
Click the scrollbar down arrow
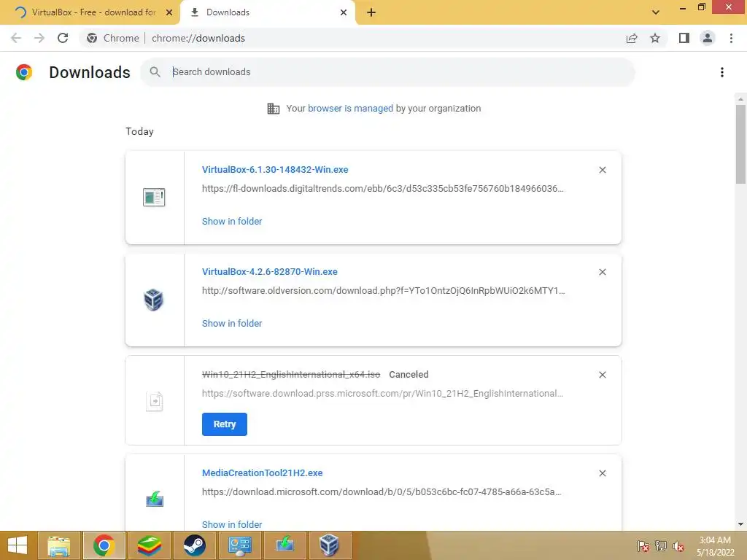tap(740, 524)
